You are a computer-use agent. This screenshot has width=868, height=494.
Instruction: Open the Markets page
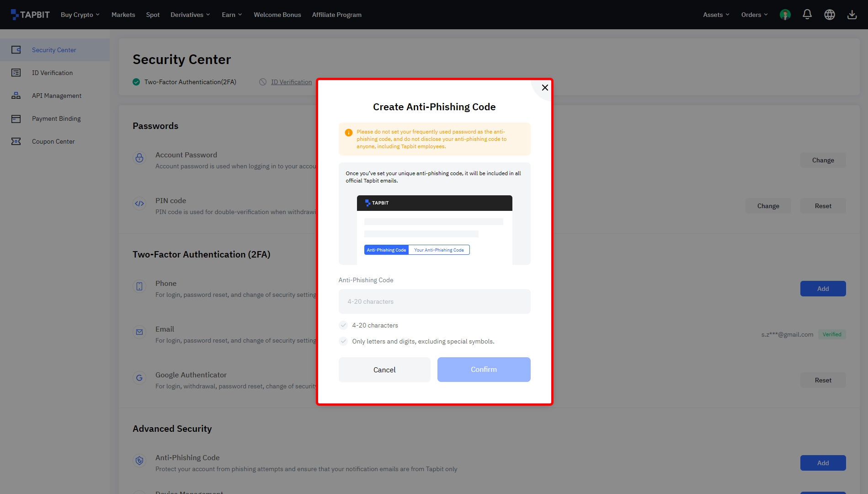point(123,15)
